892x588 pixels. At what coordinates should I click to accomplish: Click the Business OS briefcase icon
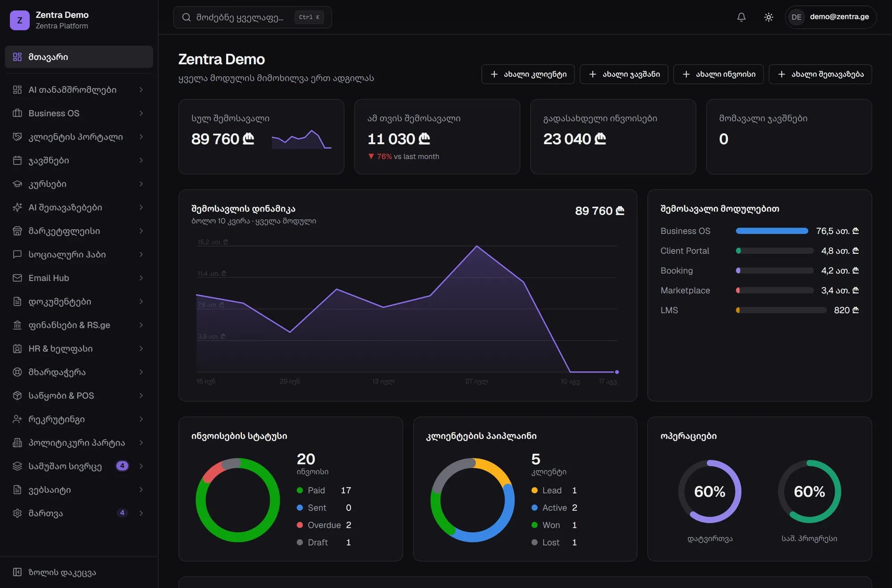(17, 113)
